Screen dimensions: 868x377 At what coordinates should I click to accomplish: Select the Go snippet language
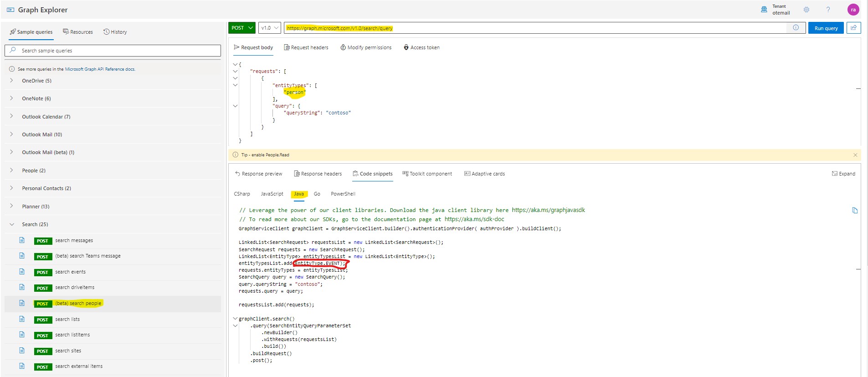coord(317,194)
